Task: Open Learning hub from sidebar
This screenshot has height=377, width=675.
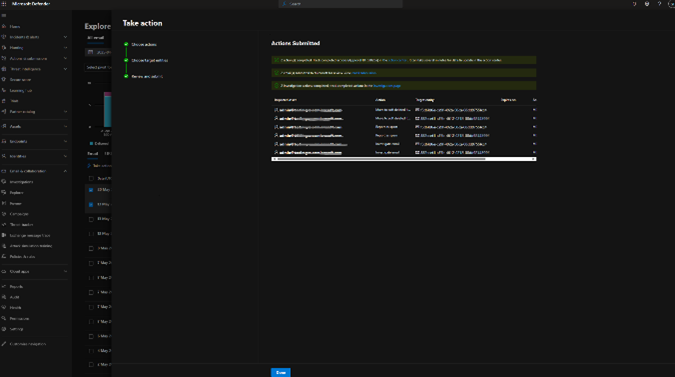Action: (x=21, y=90)
